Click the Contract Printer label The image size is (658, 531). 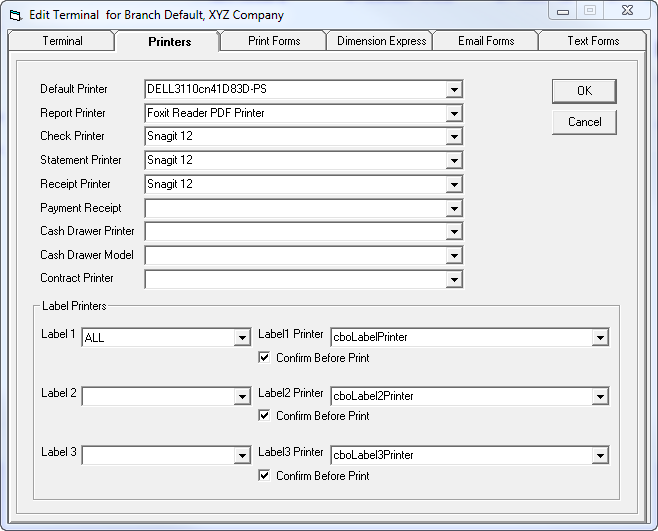click(x=77, y=278)
